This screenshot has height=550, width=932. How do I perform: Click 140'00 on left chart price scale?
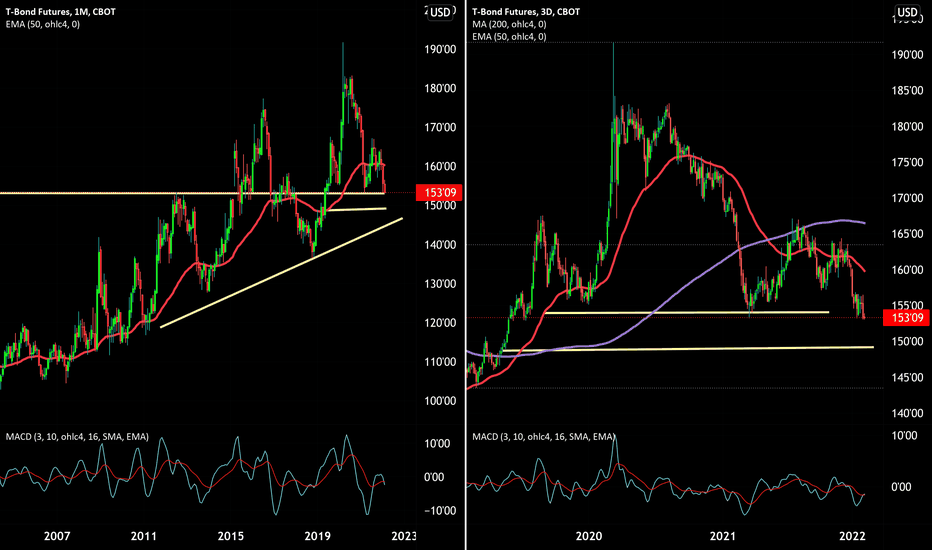pyautogui.click(x=440, y=245)
